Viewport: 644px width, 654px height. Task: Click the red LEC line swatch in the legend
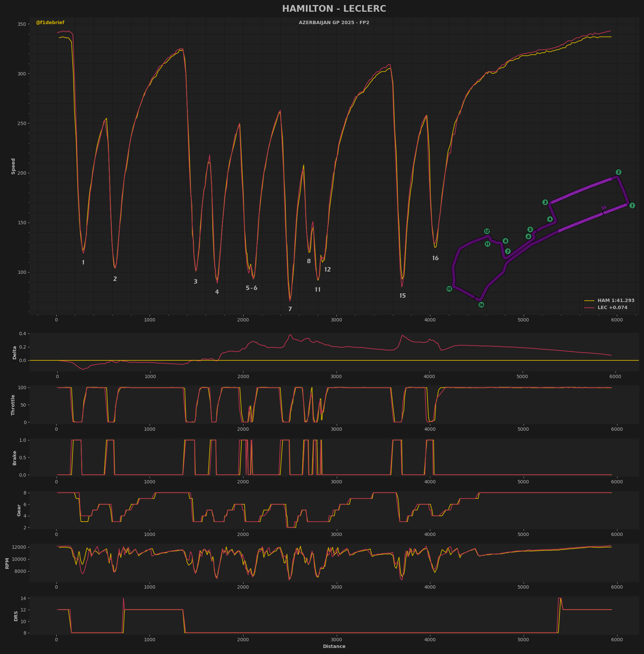(589, 308)
